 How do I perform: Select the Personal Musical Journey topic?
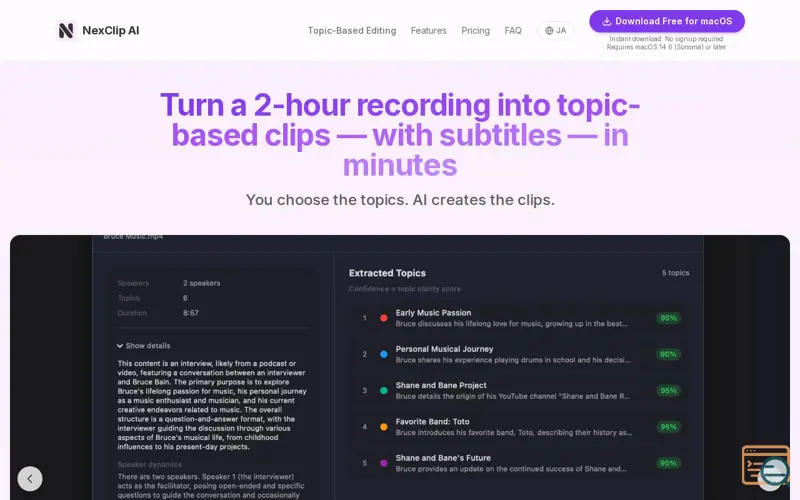[518, 354]
